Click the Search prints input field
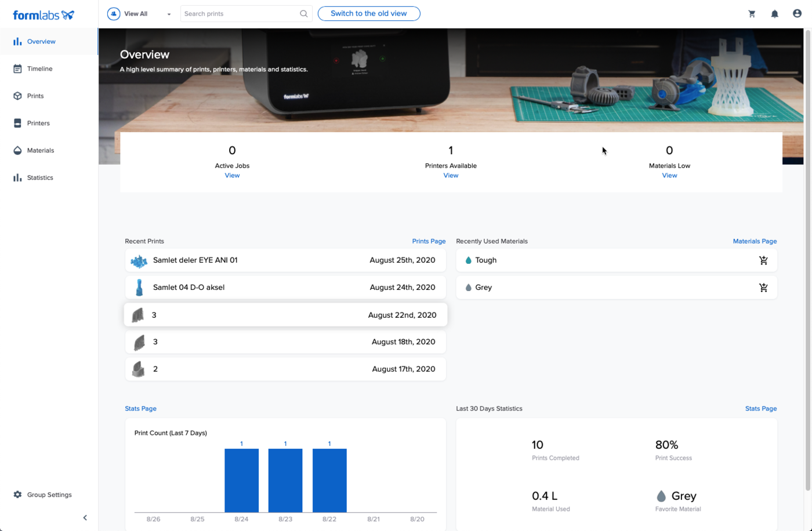812x531 pixels. click(240, 14)
